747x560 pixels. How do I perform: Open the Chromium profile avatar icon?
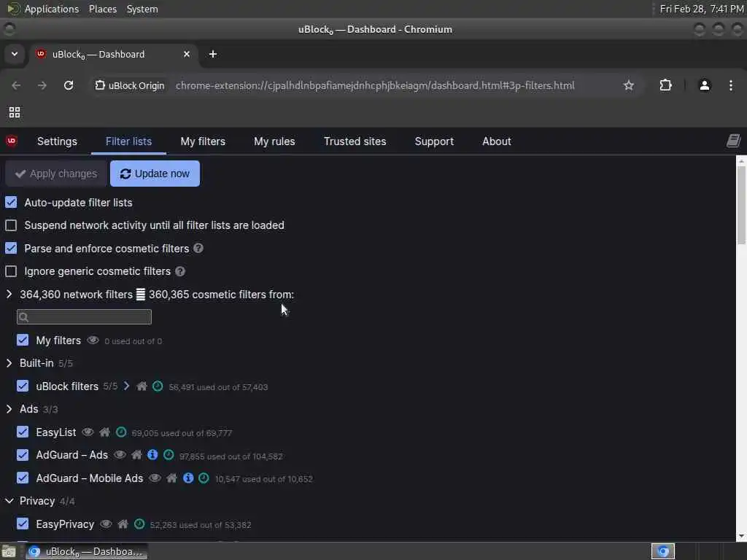[x=705, y=85]
